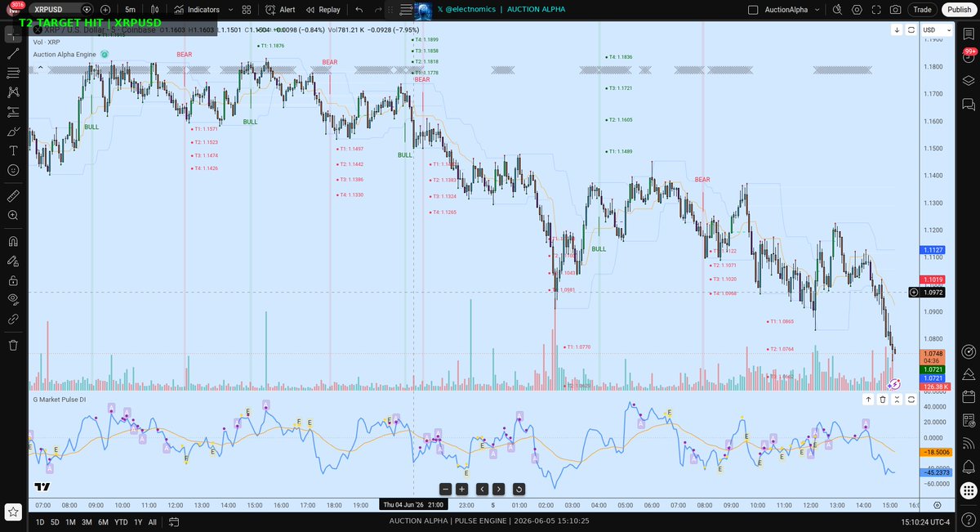This screenshot has height=532, width=980.
Task: Add symbol with the plus button
Action: 105,10
